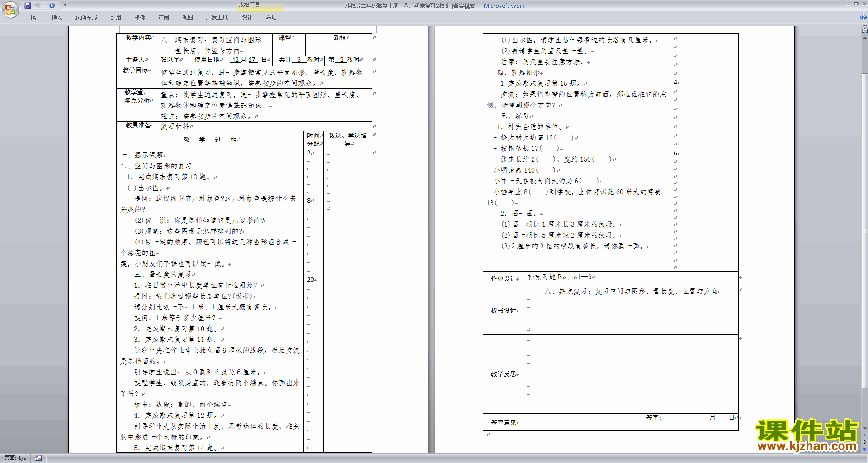868x463 pixels.
Task: Open the 插入 ribbon tab
Action: pyautogui.click(x=57, y=17)
